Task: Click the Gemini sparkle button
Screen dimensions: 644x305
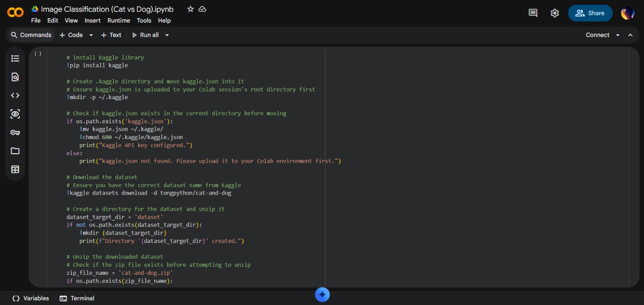Action: (322, 295)
